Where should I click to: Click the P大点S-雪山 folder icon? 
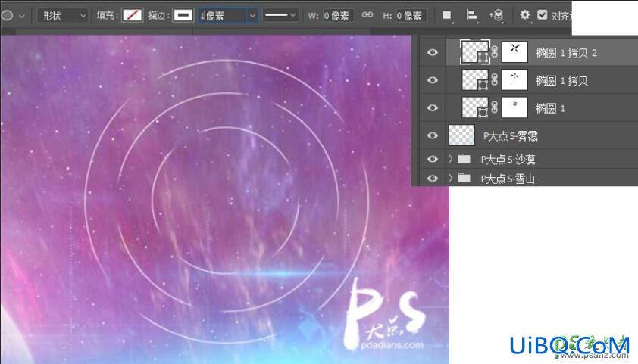coord(464,178)
